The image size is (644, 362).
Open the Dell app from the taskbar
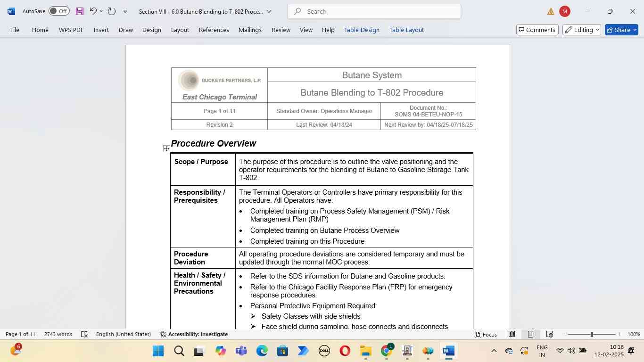pos(324,351)
